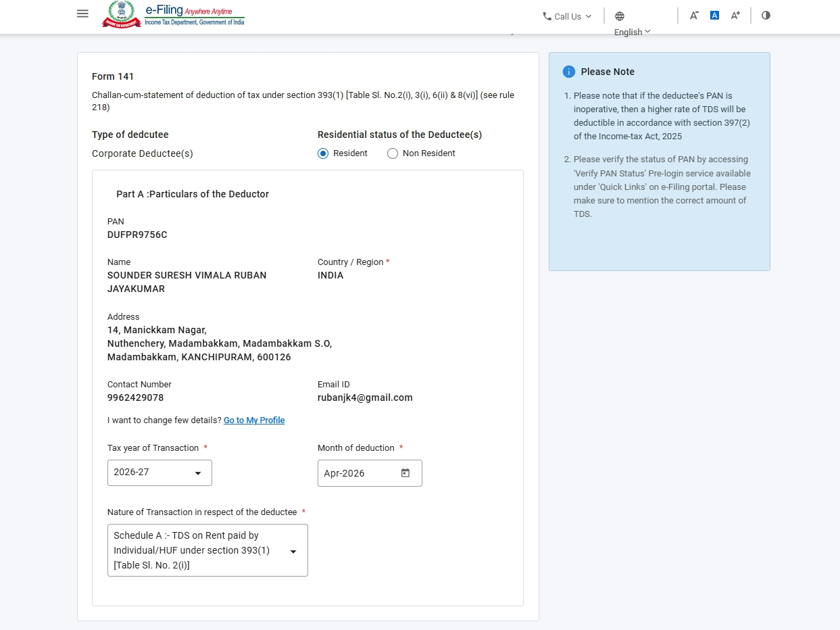Click the Month of deduction field

coord(358,473)
